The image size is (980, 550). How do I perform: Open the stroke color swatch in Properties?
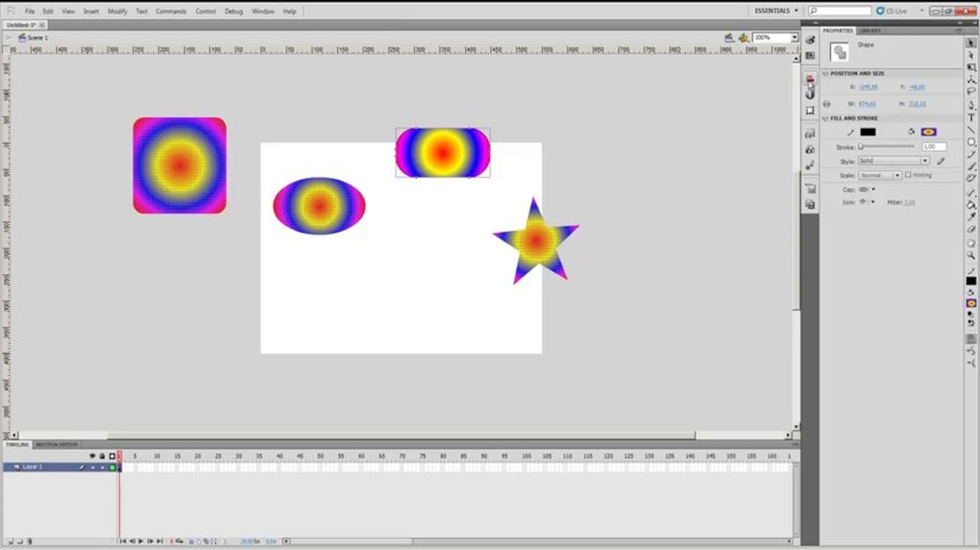click(x=868, y=132)
